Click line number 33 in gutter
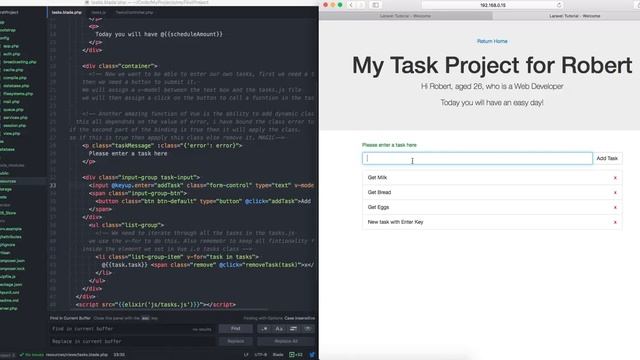This screenshot has height=360, width=640. click(x=53, y=186)
